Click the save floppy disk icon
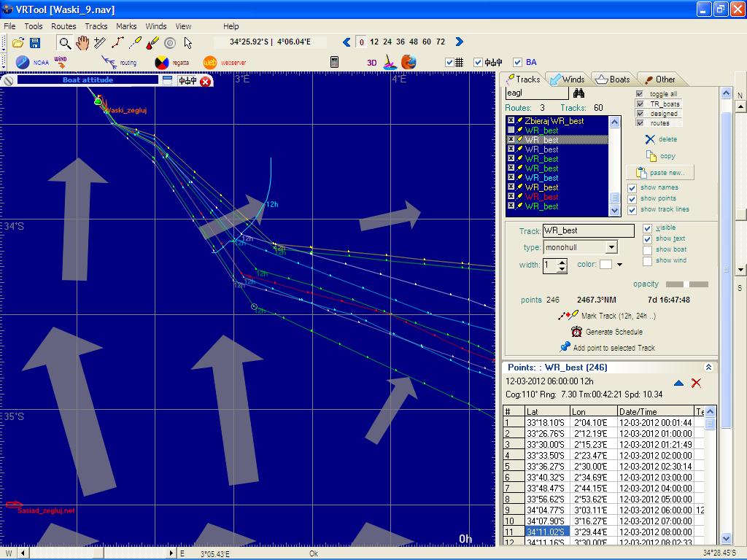This screenshot has width=747, height=560. pos(34,43)
